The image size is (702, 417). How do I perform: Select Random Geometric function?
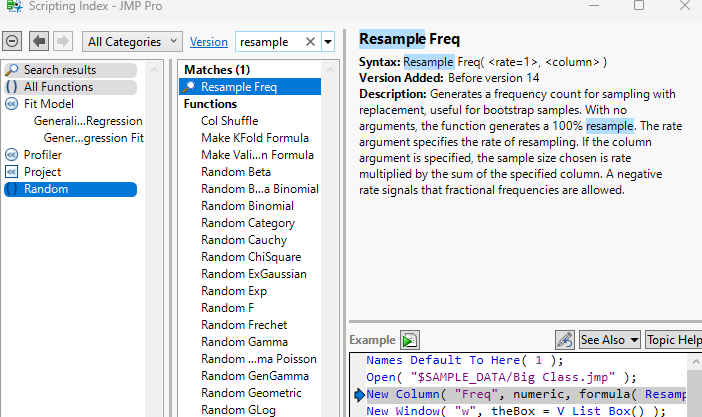point(251,393)
